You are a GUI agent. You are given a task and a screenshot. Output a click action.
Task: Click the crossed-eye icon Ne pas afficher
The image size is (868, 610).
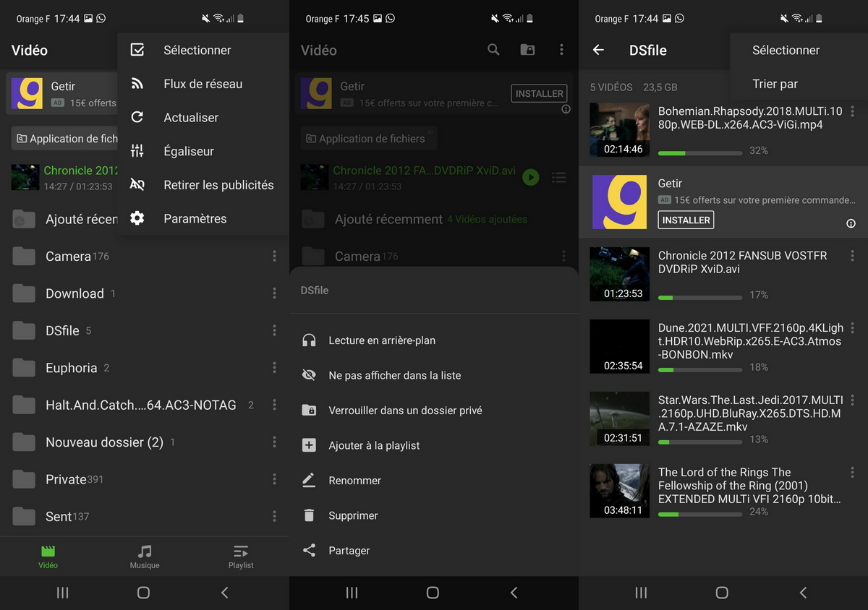[309, 375]
